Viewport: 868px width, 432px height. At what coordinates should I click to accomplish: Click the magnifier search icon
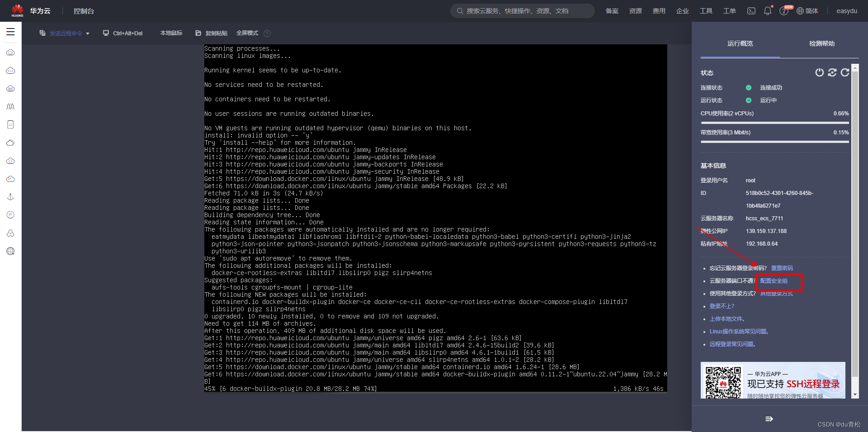pos(460,11)
